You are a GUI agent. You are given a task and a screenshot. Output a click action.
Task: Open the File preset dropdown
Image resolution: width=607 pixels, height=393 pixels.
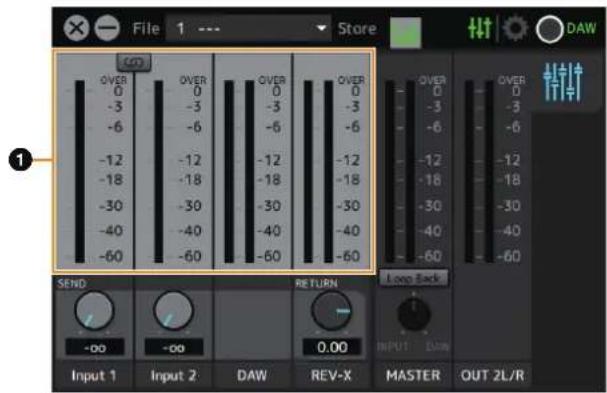coord(249,28)
